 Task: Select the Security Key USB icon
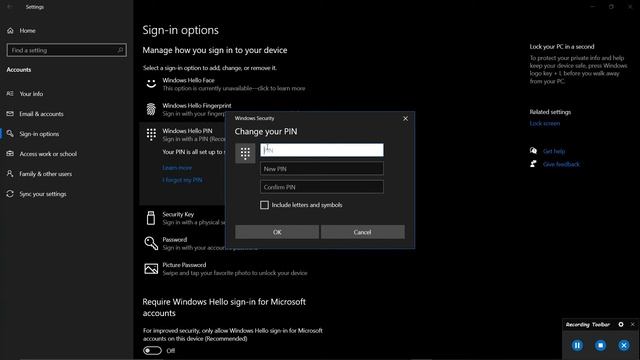151,218
